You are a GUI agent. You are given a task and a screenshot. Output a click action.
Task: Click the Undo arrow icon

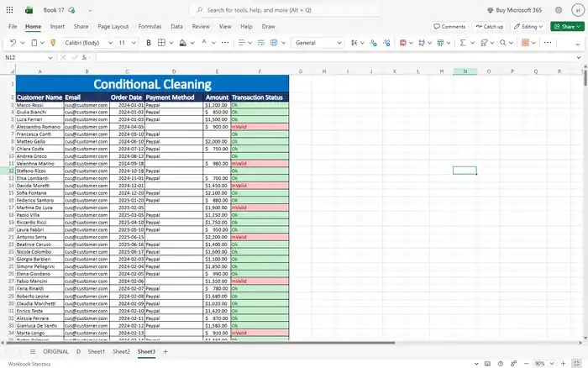coord(13,43)
